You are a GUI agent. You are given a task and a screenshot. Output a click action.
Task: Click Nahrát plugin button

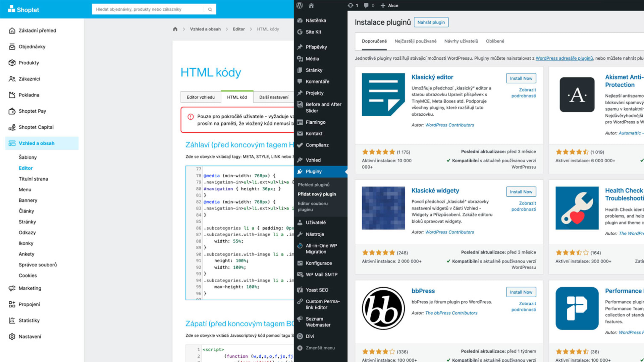coord(431,22)
